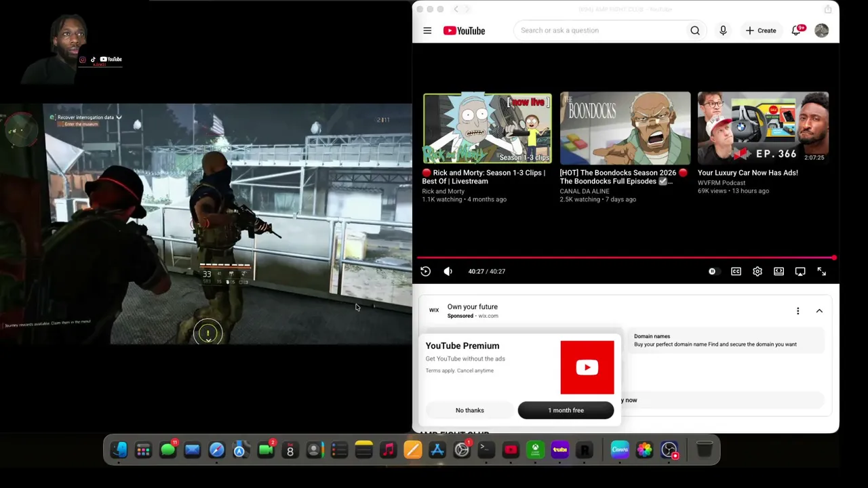The width and height of the screenshot is (868, 488).
Task: Open Safari from the dock
Action: pyautogui.click(x=217, y=449)
